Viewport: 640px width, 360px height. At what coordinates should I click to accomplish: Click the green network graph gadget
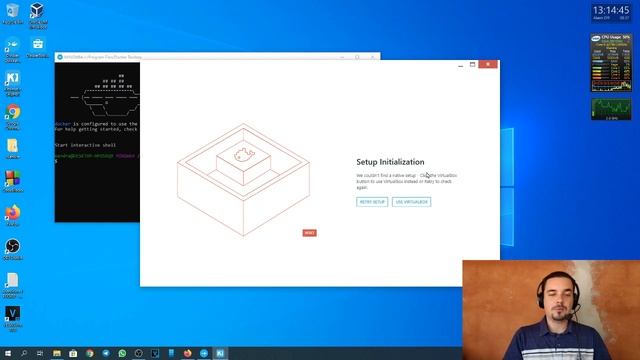(x=611, y=109)
